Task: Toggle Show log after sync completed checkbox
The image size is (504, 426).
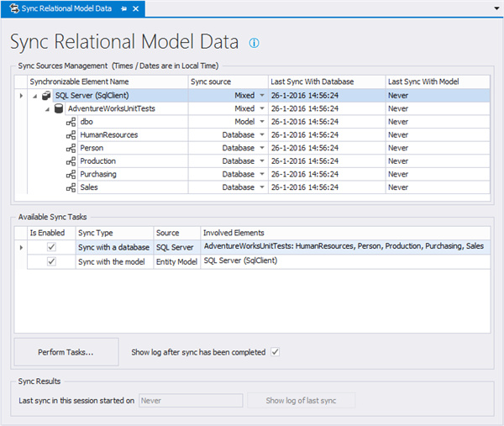Action: [x=275, y=351]
